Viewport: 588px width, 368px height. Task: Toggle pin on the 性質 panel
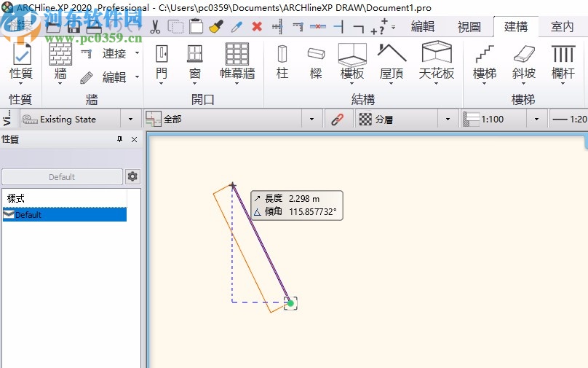click(120, 139)
